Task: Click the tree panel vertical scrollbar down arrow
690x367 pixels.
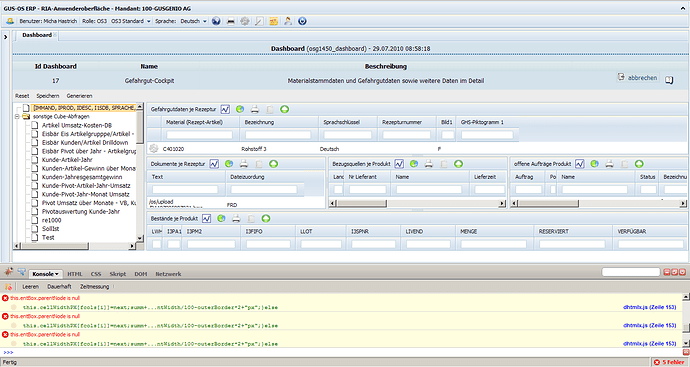Action: pos(140,238)
